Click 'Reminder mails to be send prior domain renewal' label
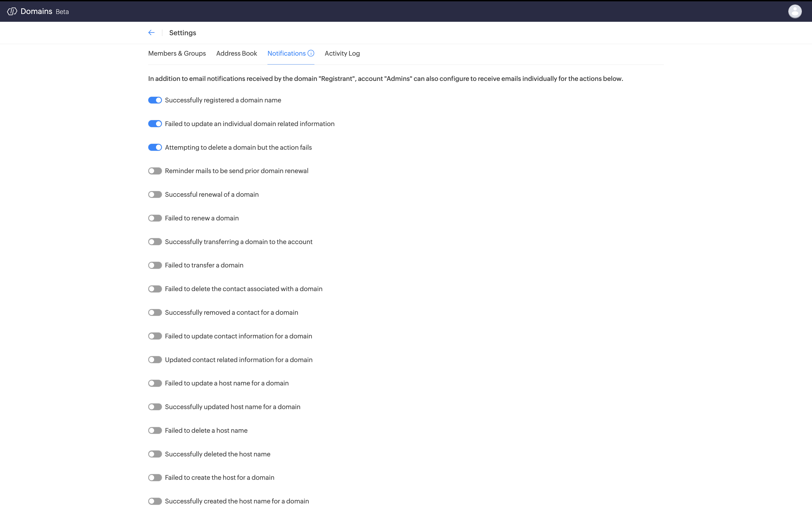812x508 pixels. click(237, 171)
